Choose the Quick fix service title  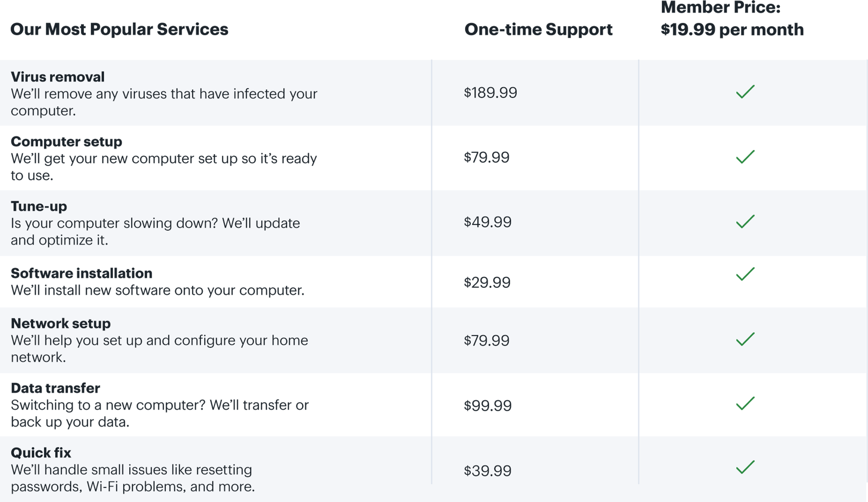pyautogui.click(x=41, y=453)
